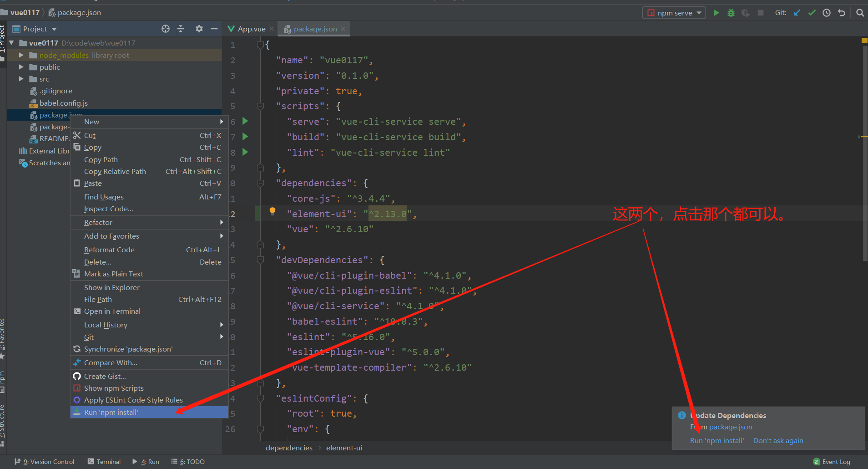Select Copy Relative Path menu item
Image resolution: width=868 pixels, height=469 pixels.
point(149,171)
